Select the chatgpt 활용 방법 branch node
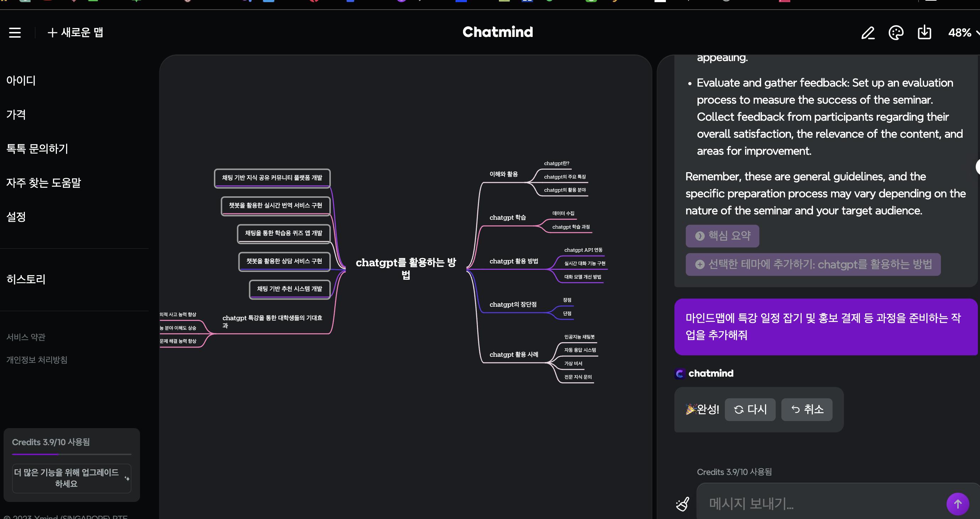The width and height of the screenshot is (980, 519). (513, 261)
